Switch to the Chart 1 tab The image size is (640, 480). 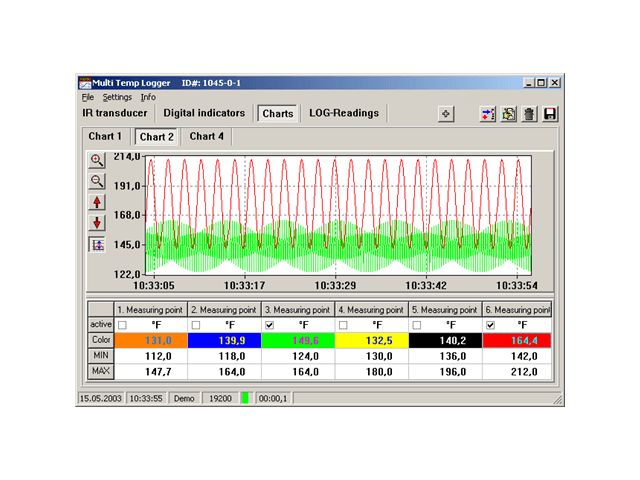105,136
